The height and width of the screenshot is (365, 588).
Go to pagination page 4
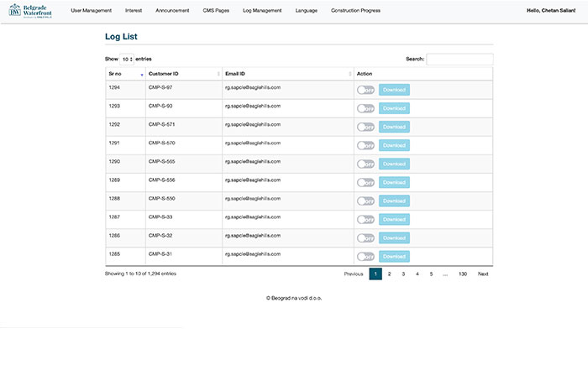[x=417, y=274]
